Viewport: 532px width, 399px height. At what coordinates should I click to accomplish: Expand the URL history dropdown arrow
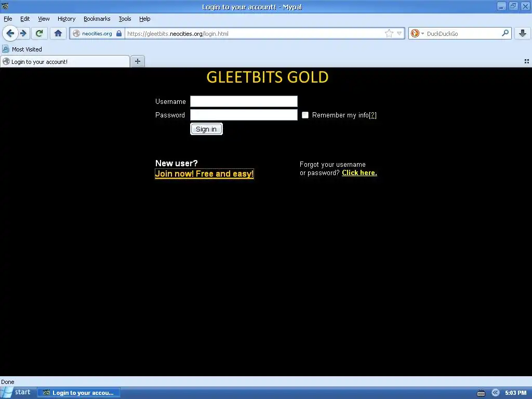(400, 33)
